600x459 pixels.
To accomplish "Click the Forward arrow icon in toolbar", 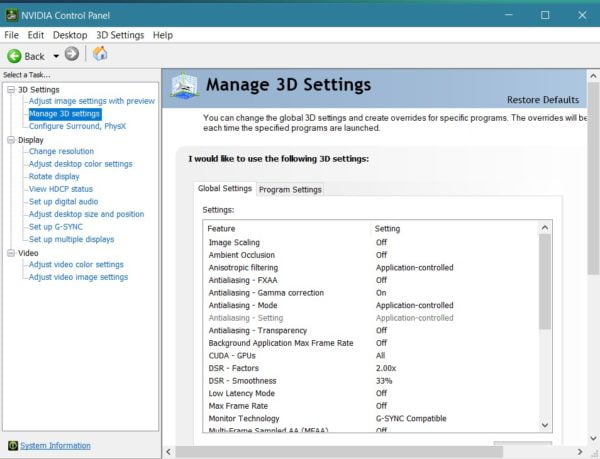I will coord(72,54).
